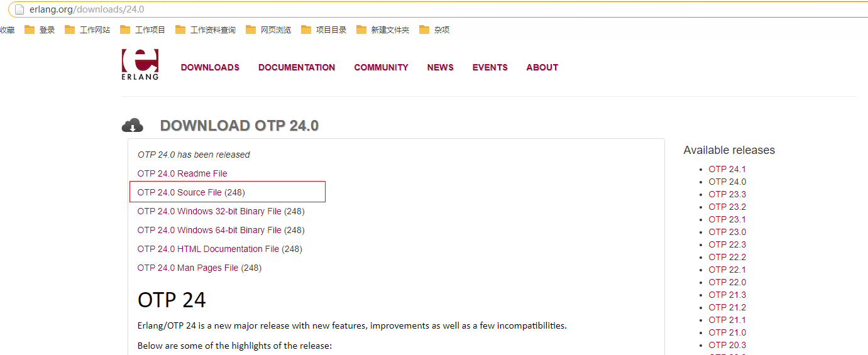
Task: Click 'Below are some of the highlights' text
Action: pyautogui.click(x=234, y=346)
